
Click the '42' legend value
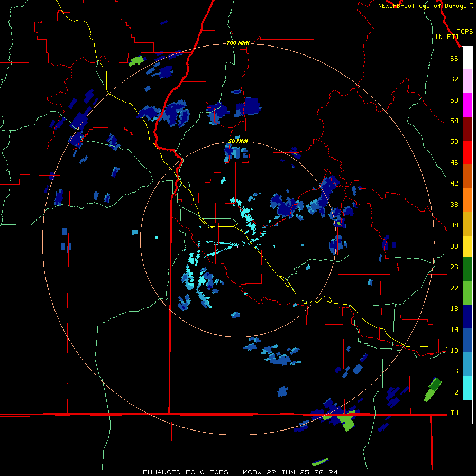click(454, 184)
